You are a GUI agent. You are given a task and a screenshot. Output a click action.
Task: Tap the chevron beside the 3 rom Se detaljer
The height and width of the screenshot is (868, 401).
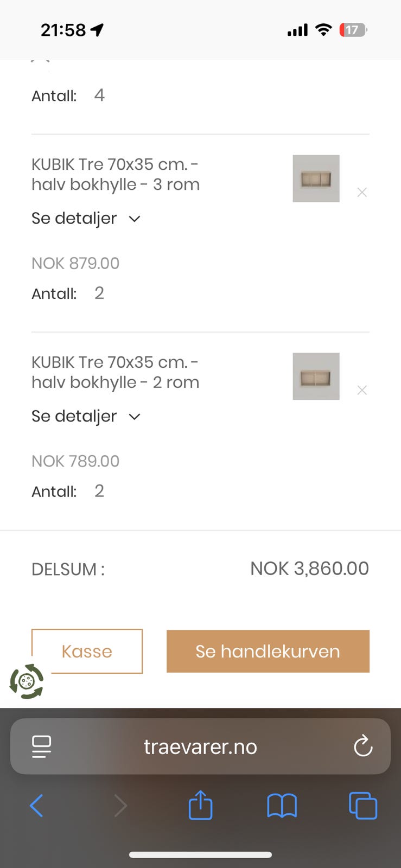(x=135, y=219)
